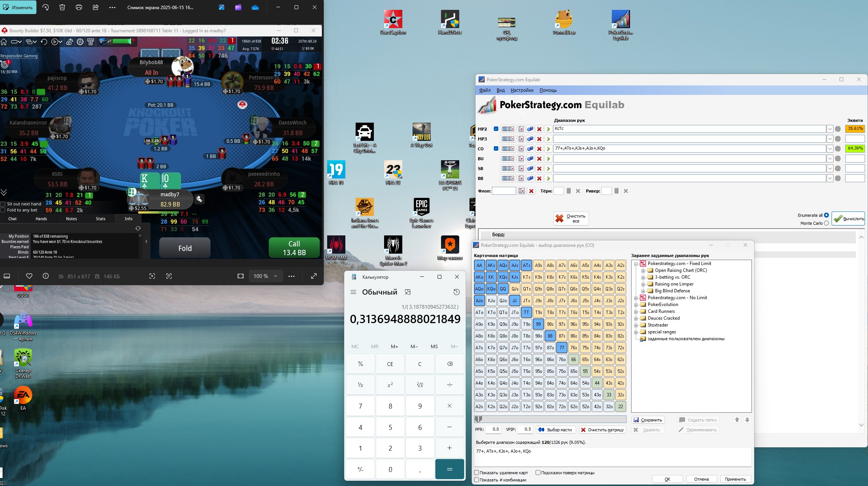Select Enumerate all radio button
This screenshot has height=486, width=868.
tap(826, 215)
